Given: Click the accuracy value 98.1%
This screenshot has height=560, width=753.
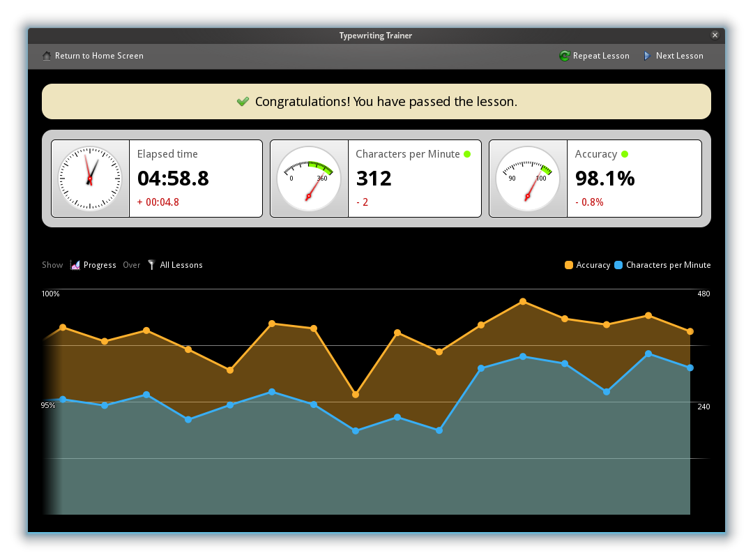Looking at the screenshot, I should (604, 179).
